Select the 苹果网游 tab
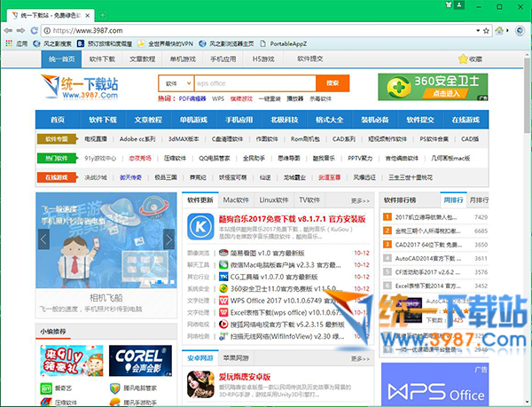Image resolution: width=532 pixels, height=407 pixels. pos(236,358)
